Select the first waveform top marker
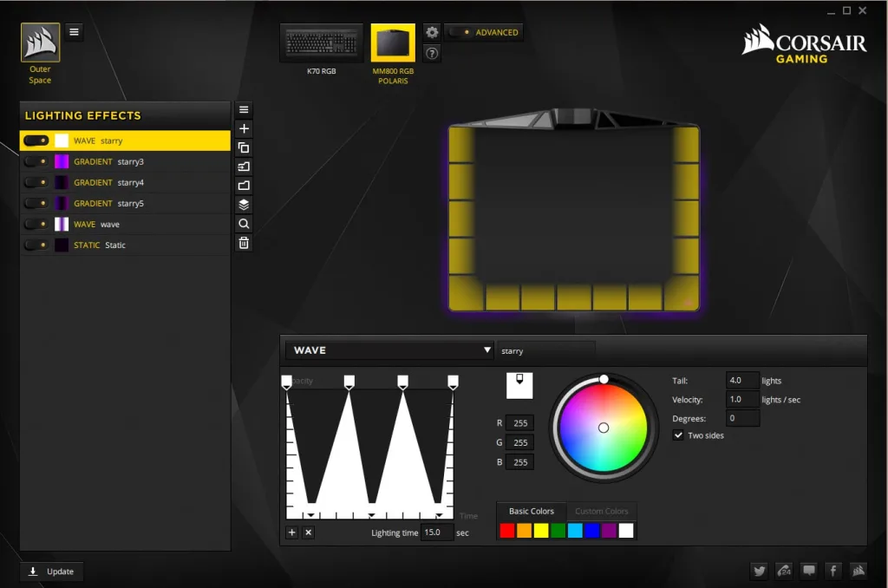Screen dimensions: 888x588 [x=286, y=382]
